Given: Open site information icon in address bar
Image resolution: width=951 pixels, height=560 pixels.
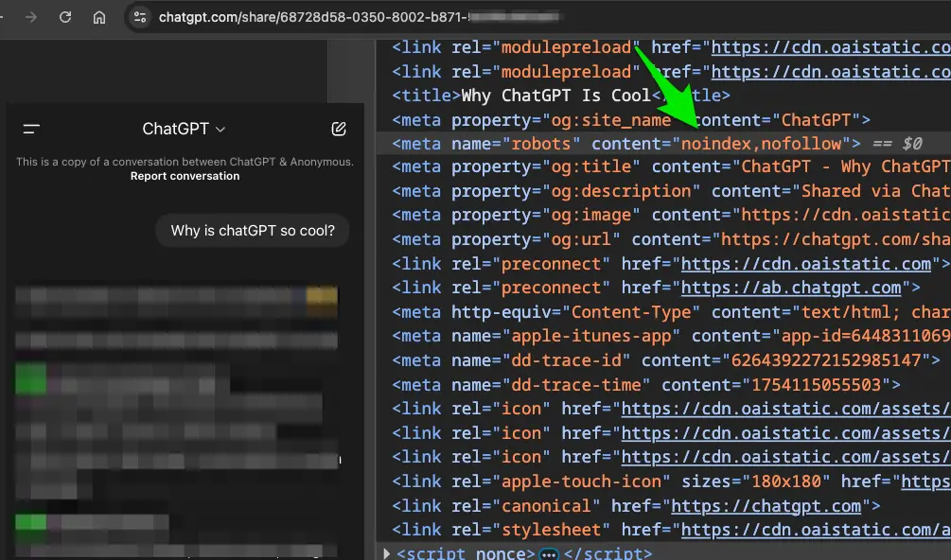Looking at the screenshot, I should point(140,17).
